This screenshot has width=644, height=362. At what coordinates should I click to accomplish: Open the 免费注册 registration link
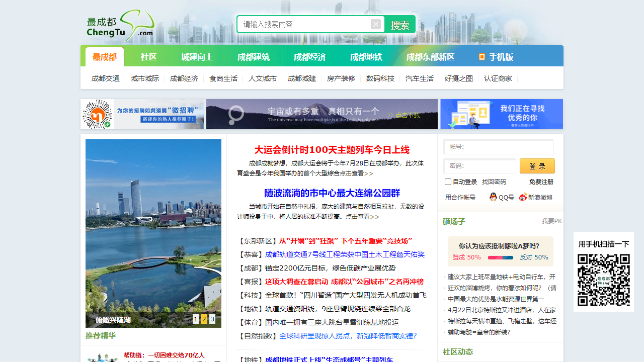541,182
